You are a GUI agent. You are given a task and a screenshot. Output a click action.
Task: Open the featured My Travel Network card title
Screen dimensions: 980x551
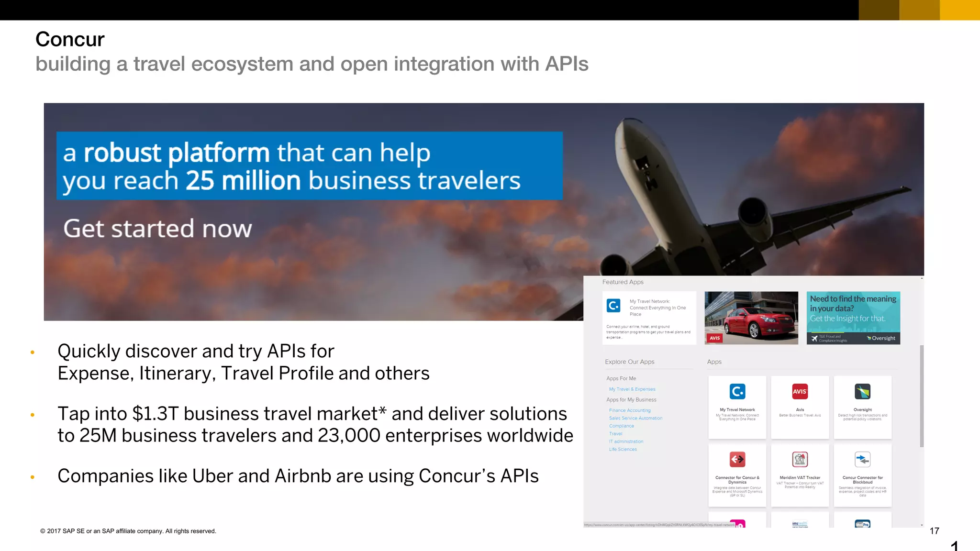point(657,308)
